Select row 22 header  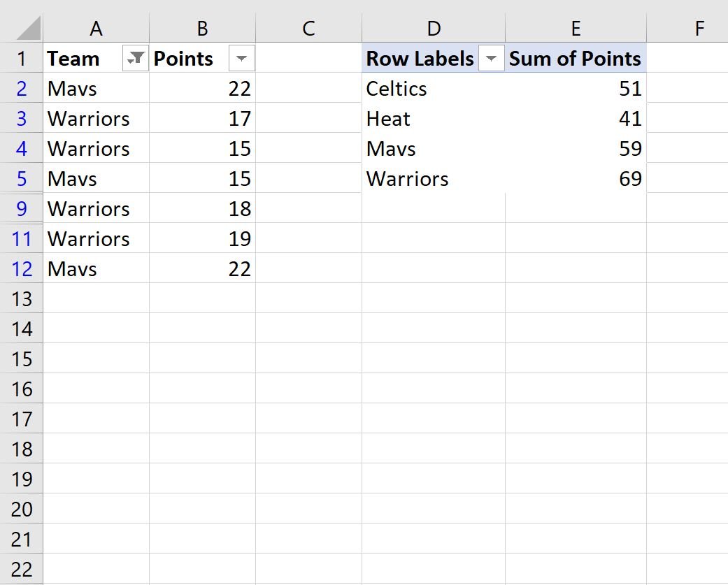pos(22,569)
